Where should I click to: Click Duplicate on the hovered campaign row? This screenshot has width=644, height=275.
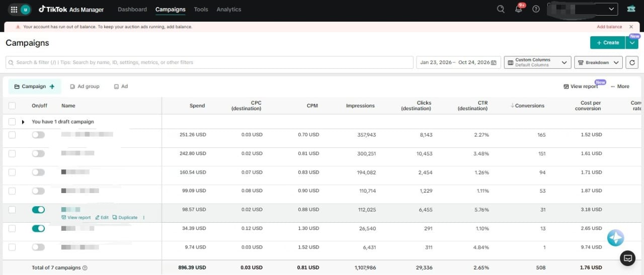pos(125,218)
